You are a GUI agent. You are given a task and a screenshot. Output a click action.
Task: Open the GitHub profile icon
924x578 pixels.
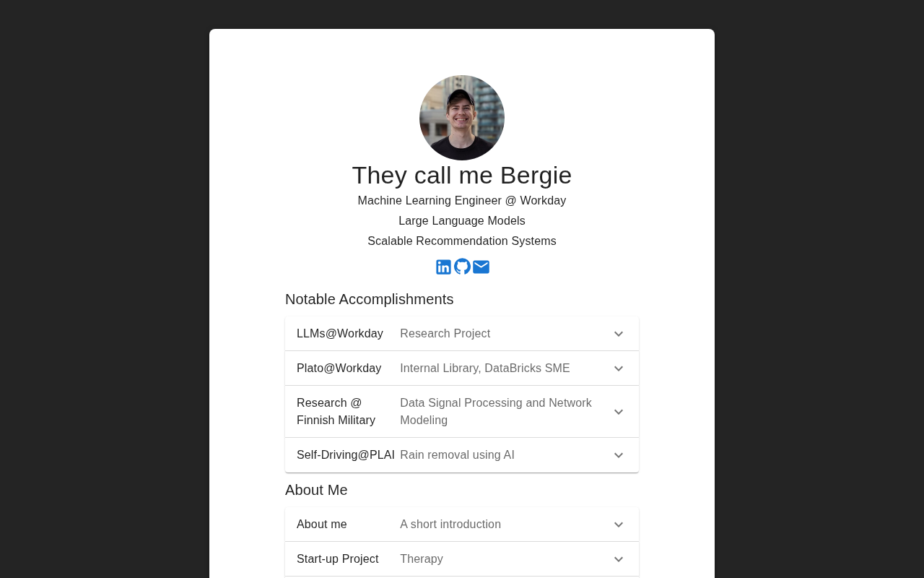[x=462, y=267]
